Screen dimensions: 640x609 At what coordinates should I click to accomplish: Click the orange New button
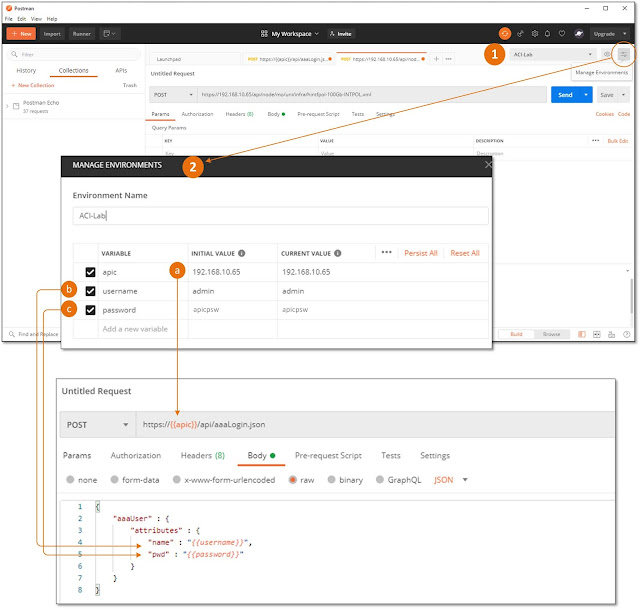point(21,33)
